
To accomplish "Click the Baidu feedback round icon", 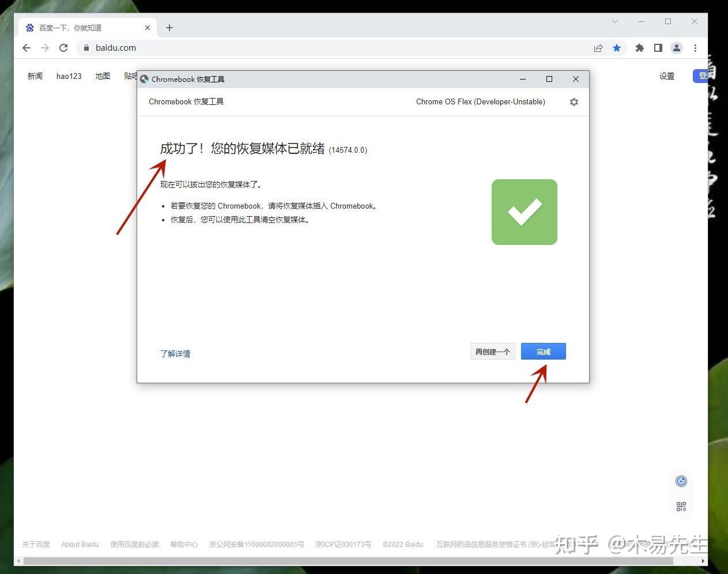I will [x=681, y=481].
